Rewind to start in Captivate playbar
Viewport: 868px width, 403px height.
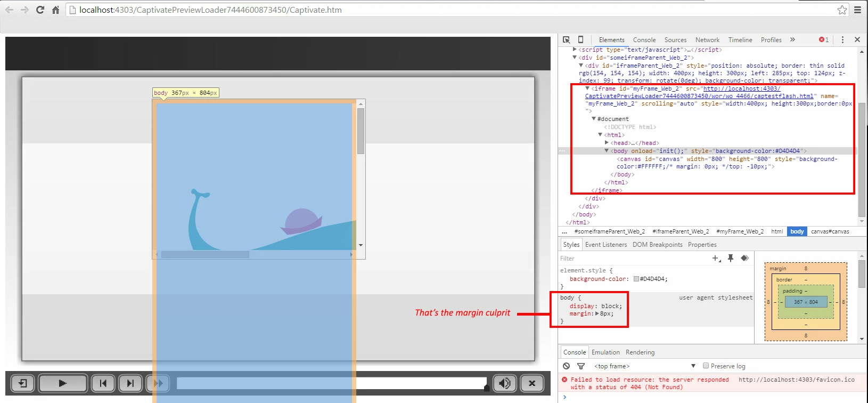(103, 383)
